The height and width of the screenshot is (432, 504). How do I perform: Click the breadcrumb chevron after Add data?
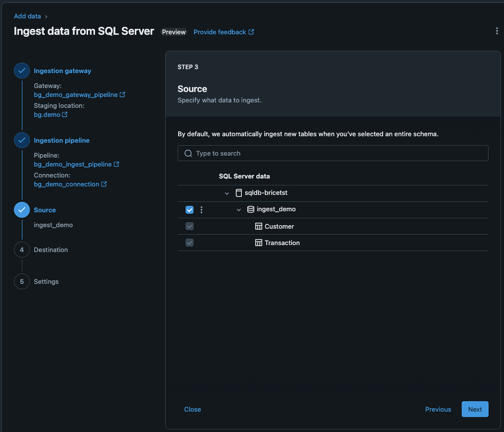coord(46,16)
